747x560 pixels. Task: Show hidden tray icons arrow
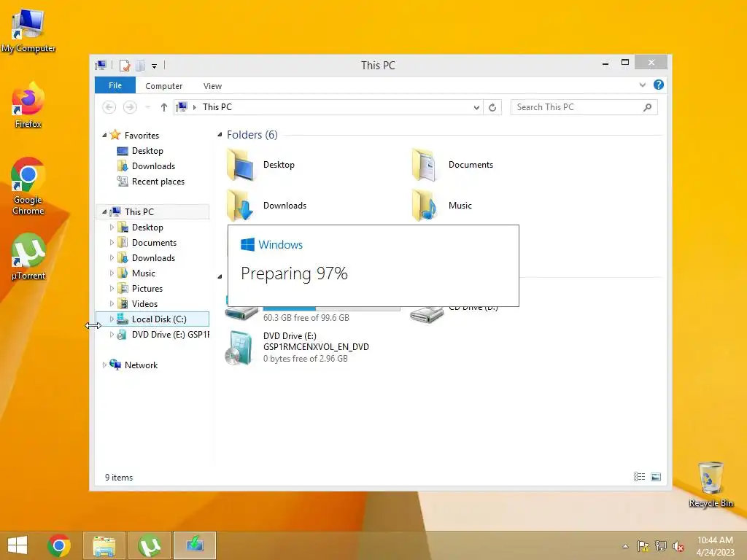click(x=625, y=546)
